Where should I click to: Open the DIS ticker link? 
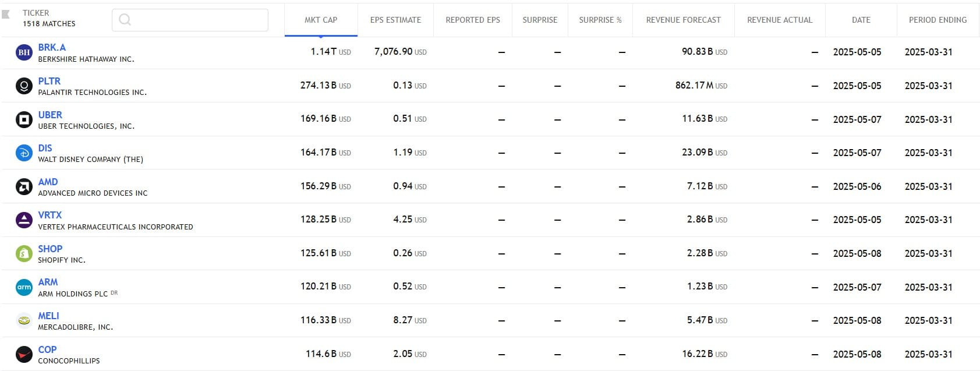coord(45,148)
